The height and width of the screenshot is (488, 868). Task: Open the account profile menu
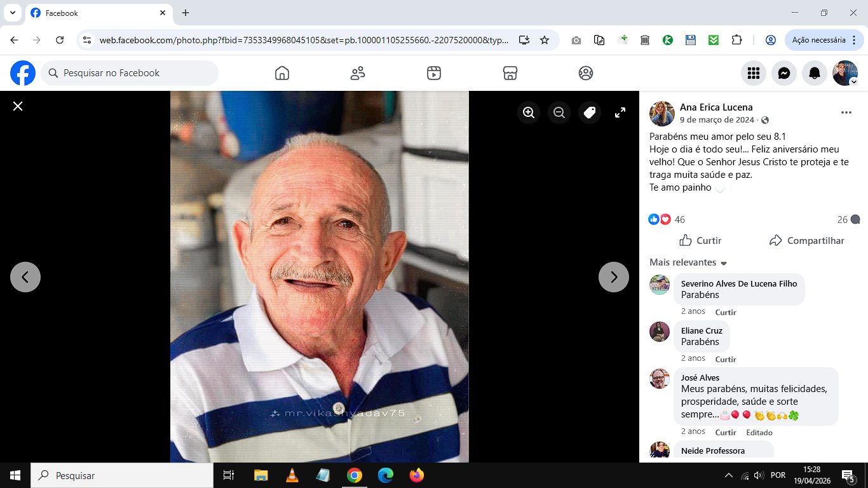pos(845,74)
